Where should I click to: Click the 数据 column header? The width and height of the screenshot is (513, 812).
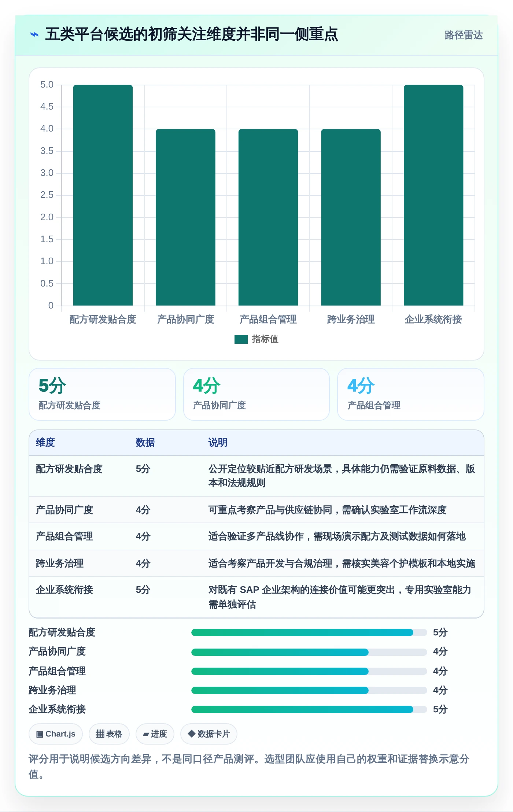coord(145,443)
